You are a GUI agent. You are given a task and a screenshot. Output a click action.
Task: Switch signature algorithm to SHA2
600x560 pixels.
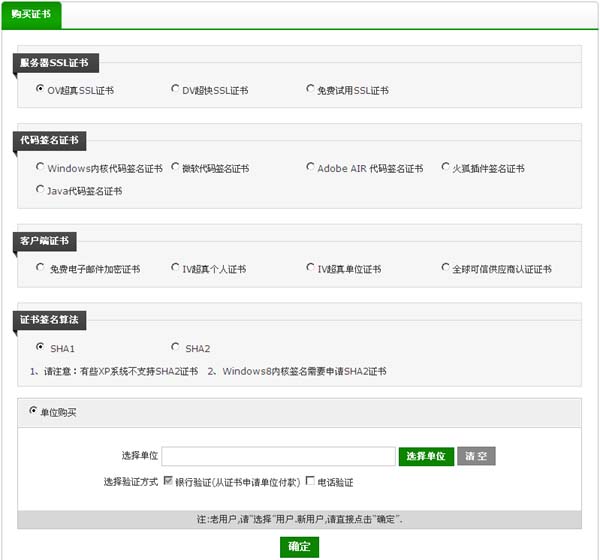[176, 347]
